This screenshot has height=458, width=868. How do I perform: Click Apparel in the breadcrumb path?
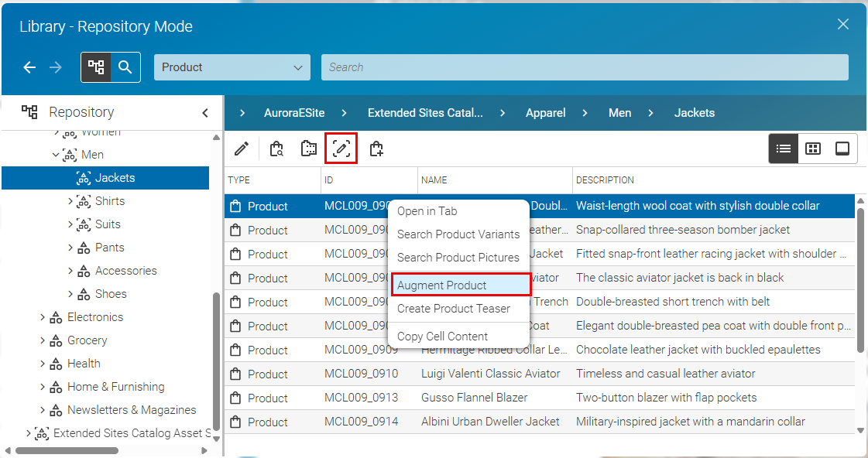(x=545, y=113)
